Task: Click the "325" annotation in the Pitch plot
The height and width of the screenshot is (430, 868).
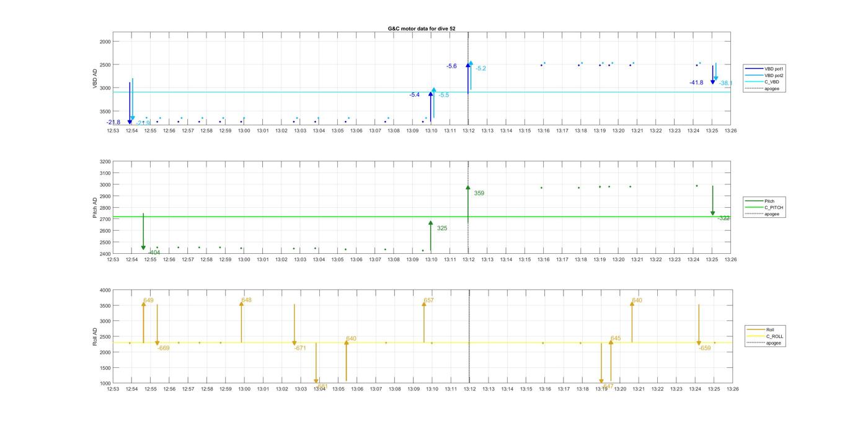Action: [x=442, y=228]
